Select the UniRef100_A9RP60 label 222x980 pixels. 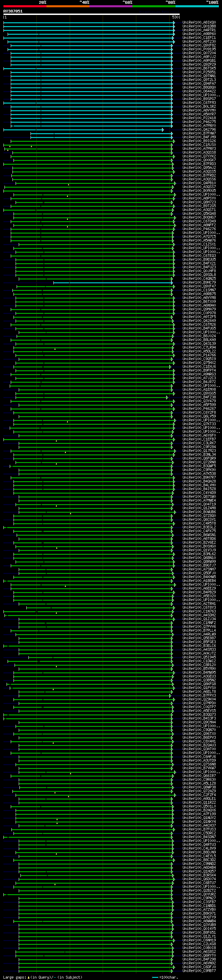coord(199,34)
